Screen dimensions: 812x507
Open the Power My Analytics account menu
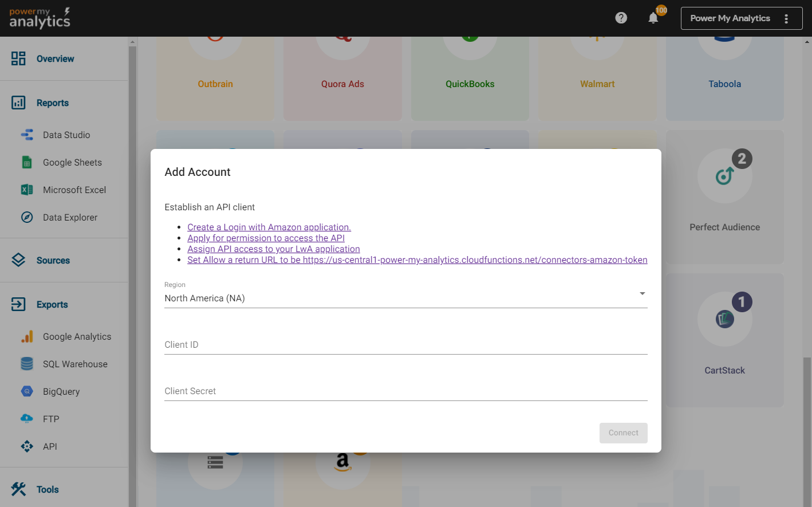(x=741, y=18)
